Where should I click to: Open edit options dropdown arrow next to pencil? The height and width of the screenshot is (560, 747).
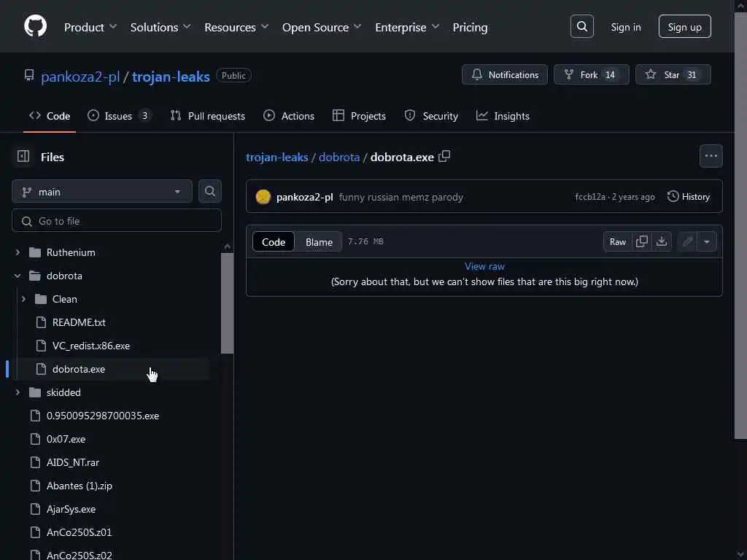(x=707, y=241)
